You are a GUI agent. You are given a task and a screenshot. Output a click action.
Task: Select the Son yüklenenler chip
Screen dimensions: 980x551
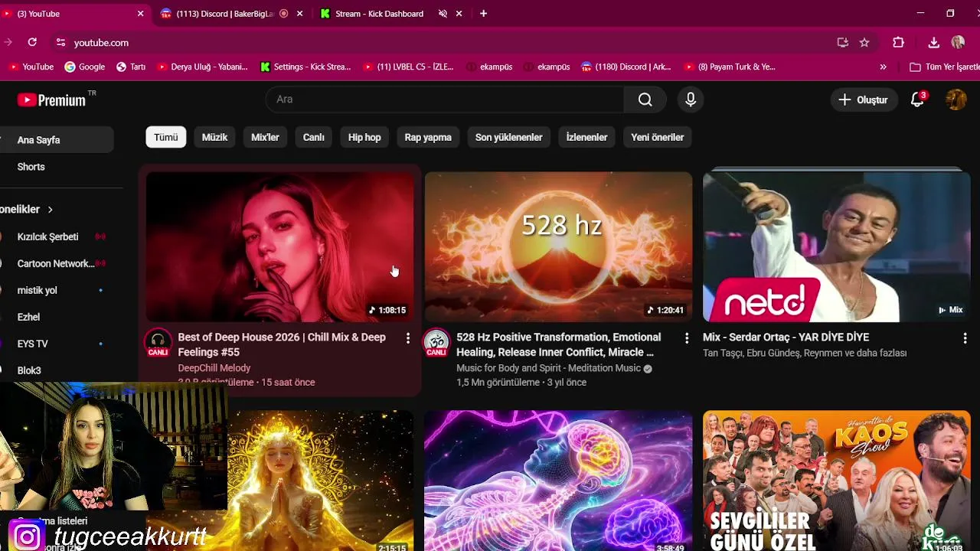tap(508, 137)
